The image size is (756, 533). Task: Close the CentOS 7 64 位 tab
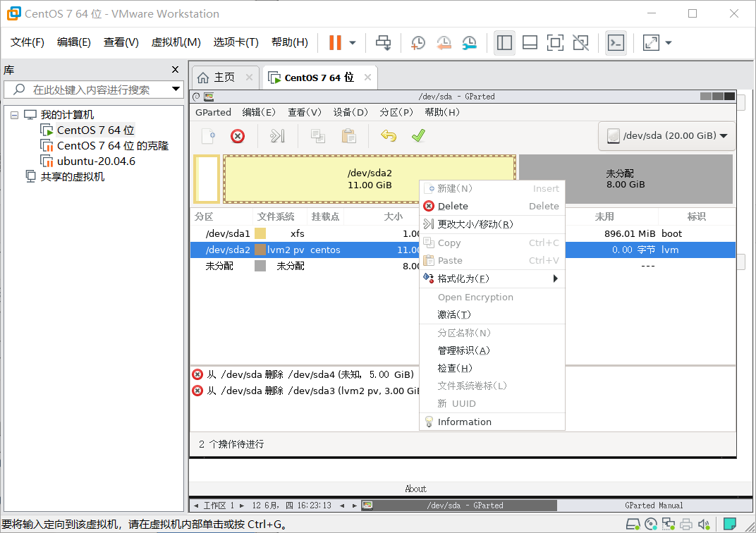(367, 78)
